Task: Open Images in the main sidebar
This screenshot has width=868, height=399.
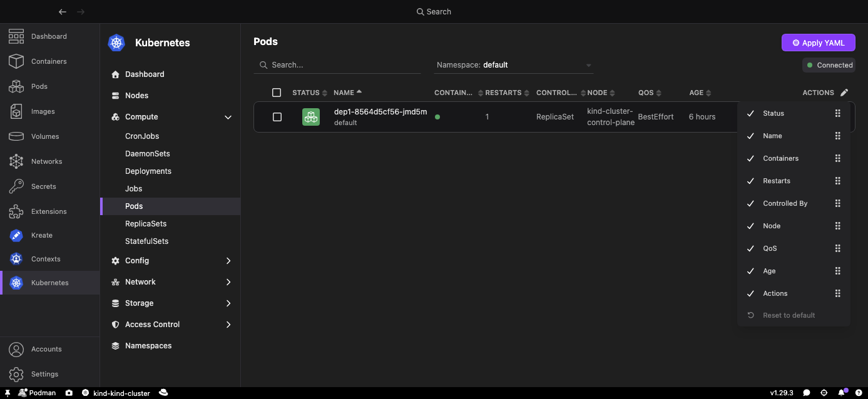Action: [49, 111]
